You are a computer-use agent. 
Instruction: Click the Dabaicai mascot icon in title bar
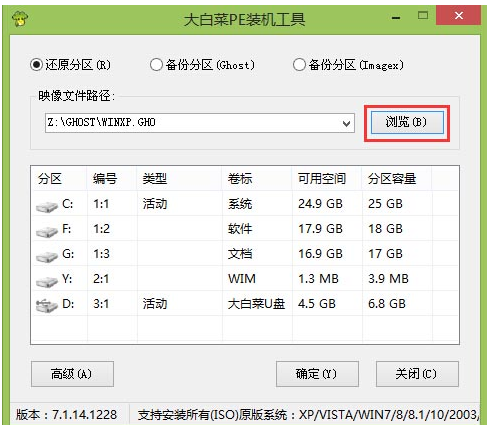tap(20, 19)
